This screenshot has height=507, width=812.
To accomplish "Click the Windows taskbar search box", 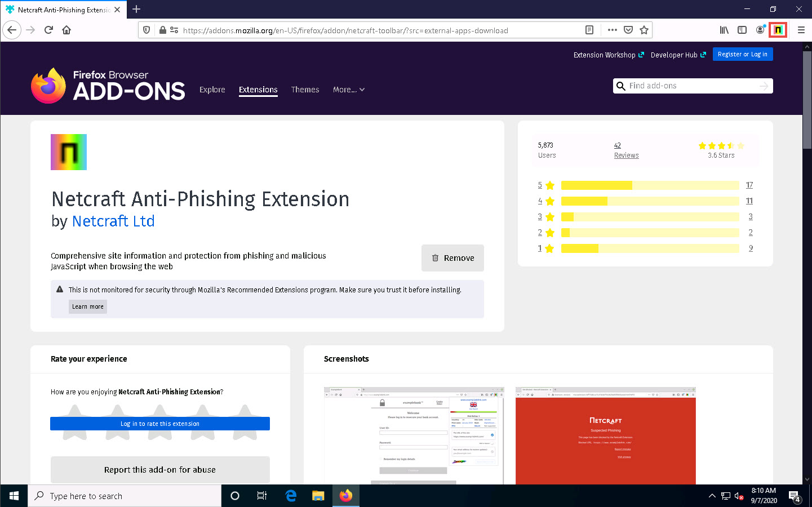I will coord(124,496).
